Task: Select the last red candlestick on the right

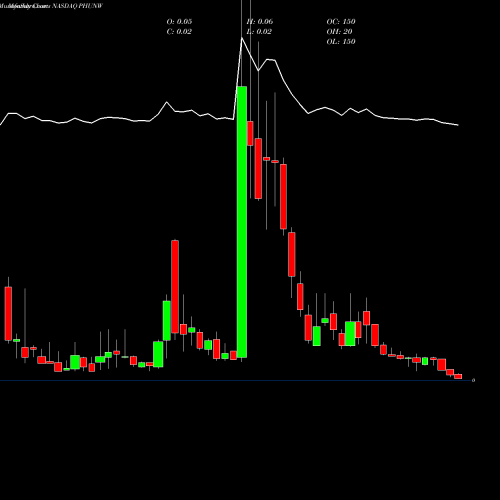Action: pyautogui.click(x=458, y=376)
